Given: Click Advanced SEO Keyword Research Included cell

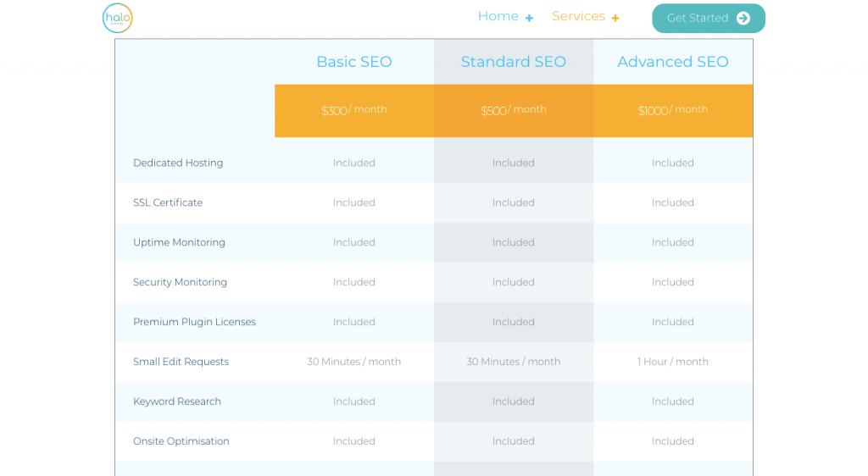Looking at the screenshot, I should 673,402.
